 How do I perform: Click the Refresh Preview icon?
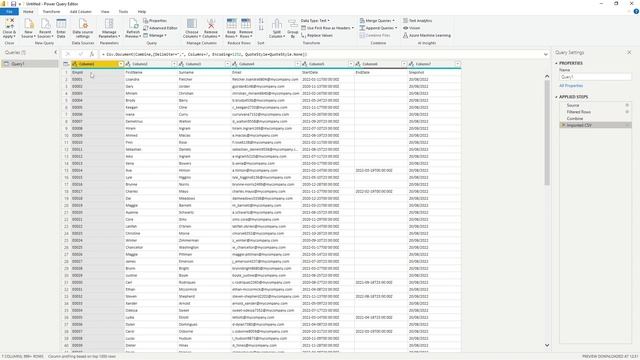133,24
